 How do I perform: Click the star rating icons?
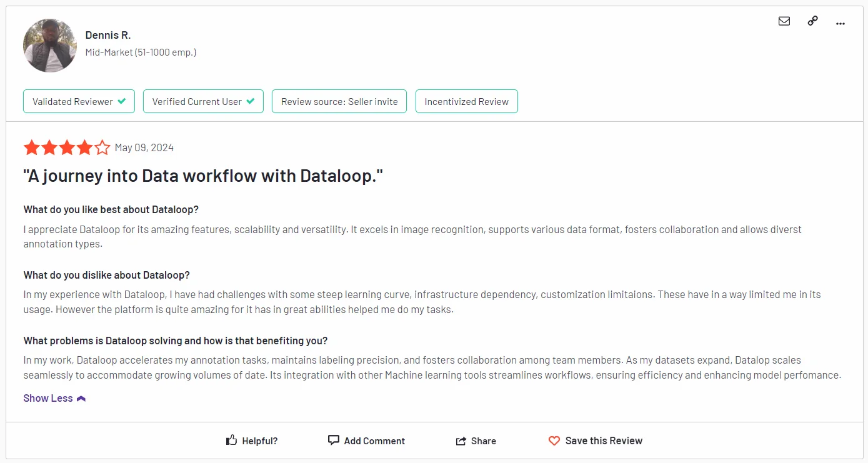(x=67, y=148)
